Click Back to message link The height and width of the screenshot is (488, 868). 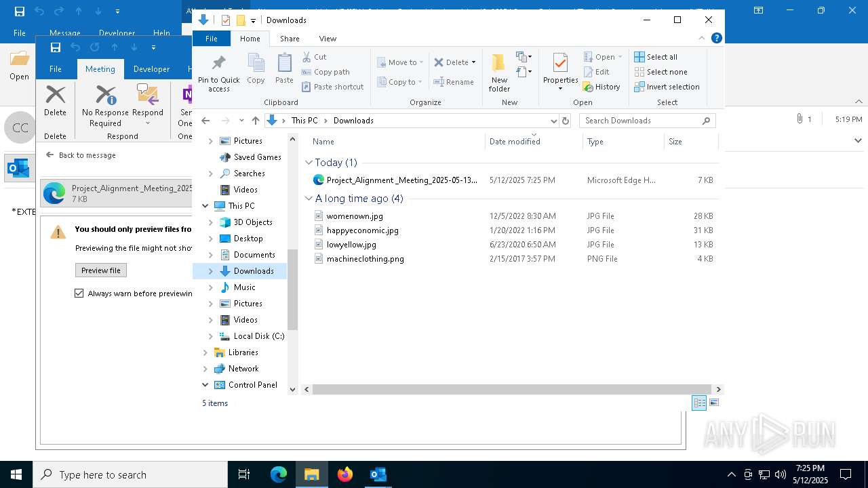81,155
